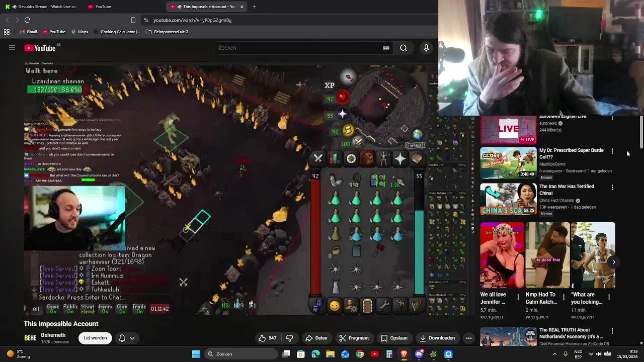
Task: Open the Cooking Calculator bookmark
Action: tap(116, 32)
